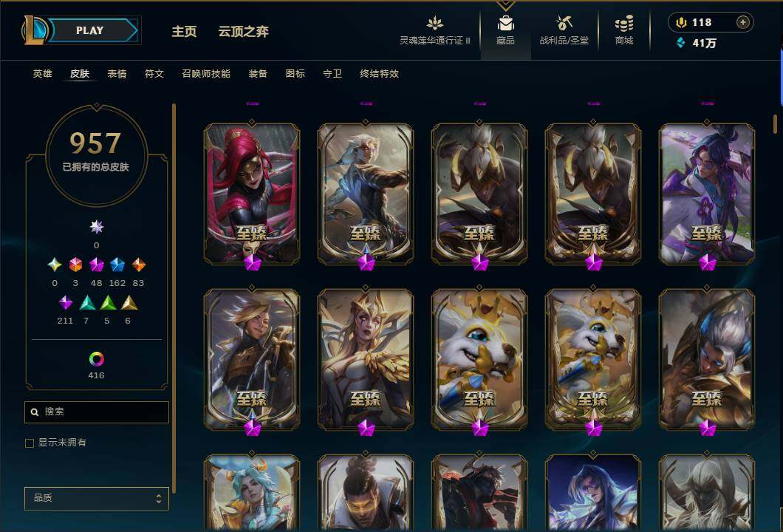Screen dimensions: 783x532
Task: Enable the 显示未拥有 checkbox
Action: 30,443
